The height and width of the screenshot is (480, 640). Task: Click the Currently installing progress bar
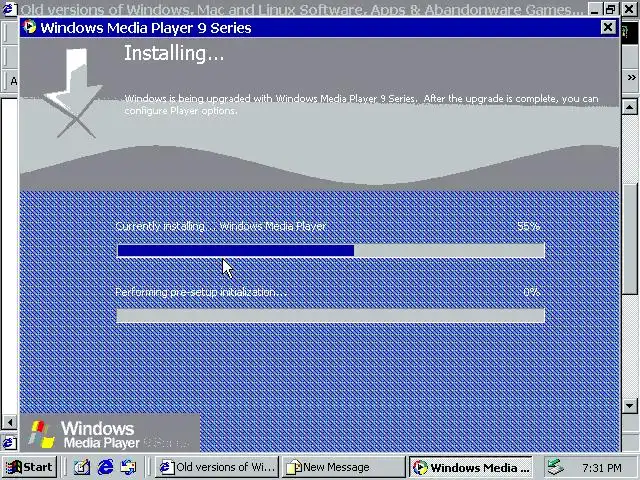click(331, 251)
